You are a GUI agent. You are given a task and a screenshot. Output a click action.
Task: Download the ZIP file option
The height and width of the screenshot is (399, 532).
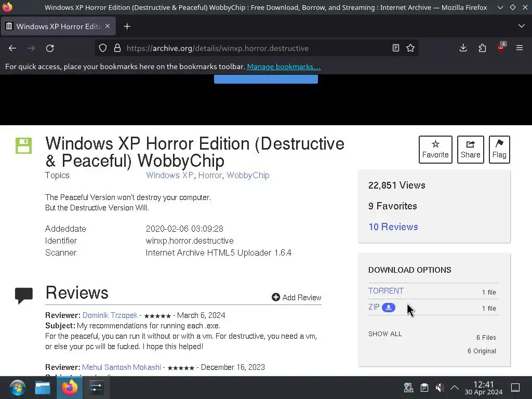(374, 307)
